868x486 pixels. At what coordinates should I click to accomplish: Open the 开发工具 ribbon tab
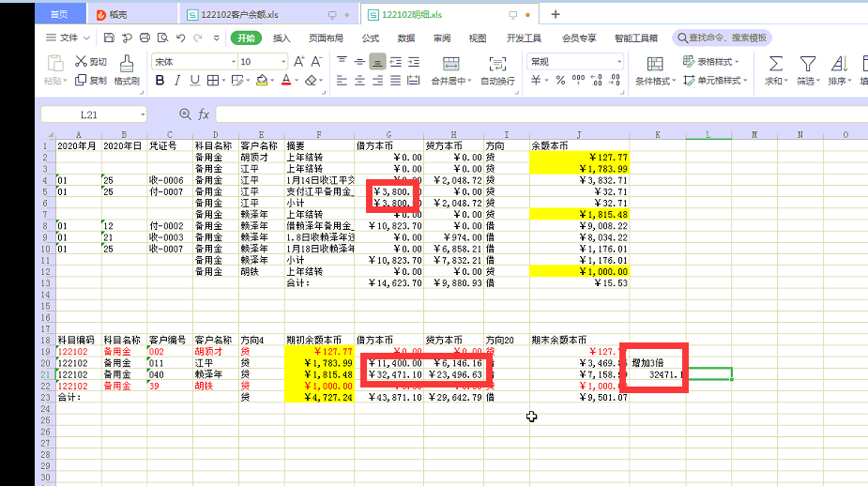(x=524, y=38)
